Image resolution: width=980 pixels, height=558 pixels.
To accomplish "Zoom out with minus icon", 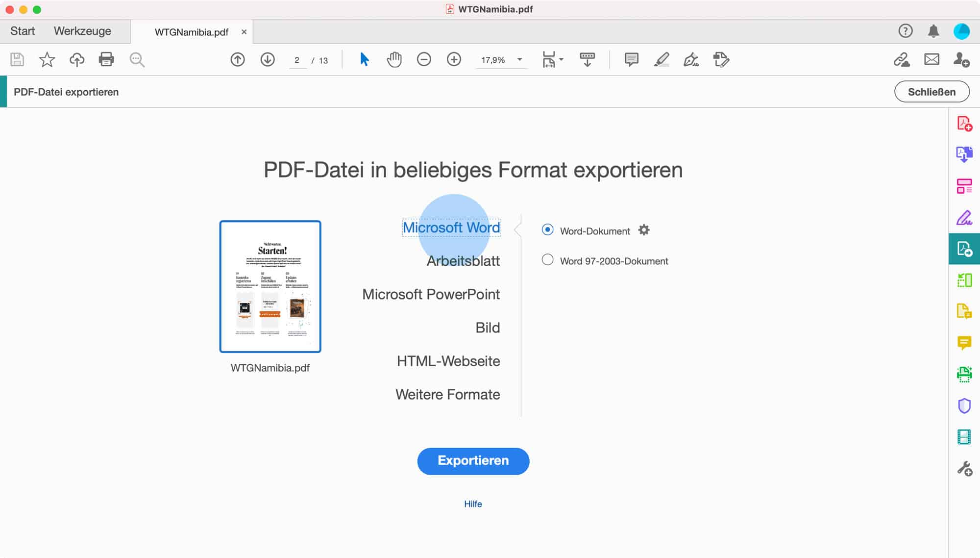I will tap(424, 60).
